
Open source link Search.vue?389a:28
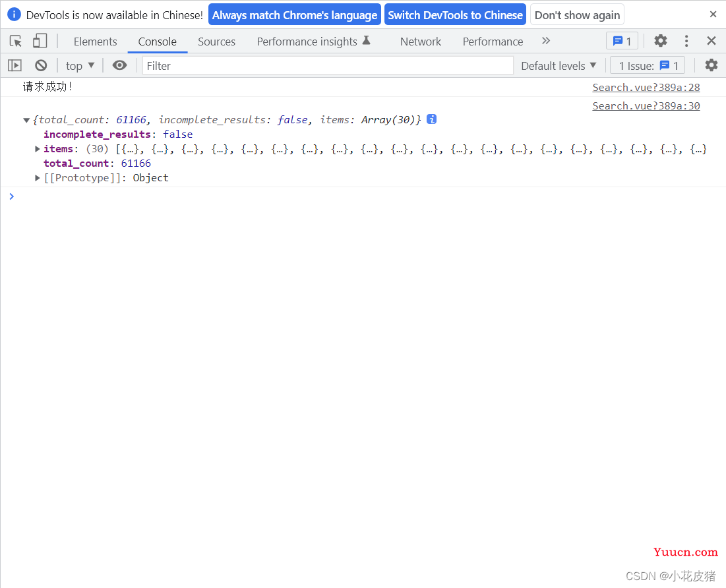tap(646, 88)
